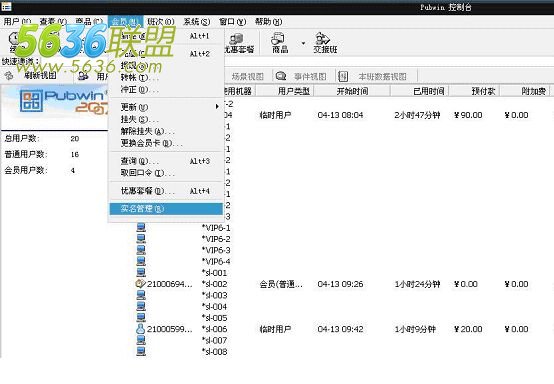Click the computer icon for VIP6-3

(141, 250)
